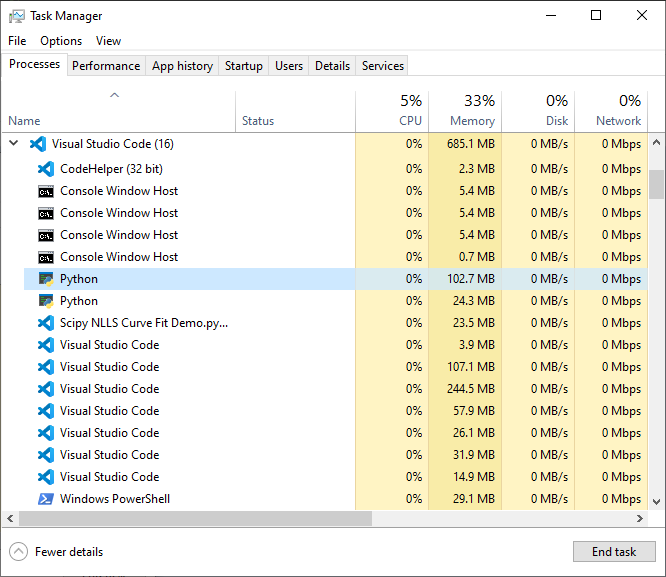Image resolution: width=666 pixels, height=577 pixels.
Task: Click the CodeHelper (32 bit) process icon
Action: (x=46, y=169)
